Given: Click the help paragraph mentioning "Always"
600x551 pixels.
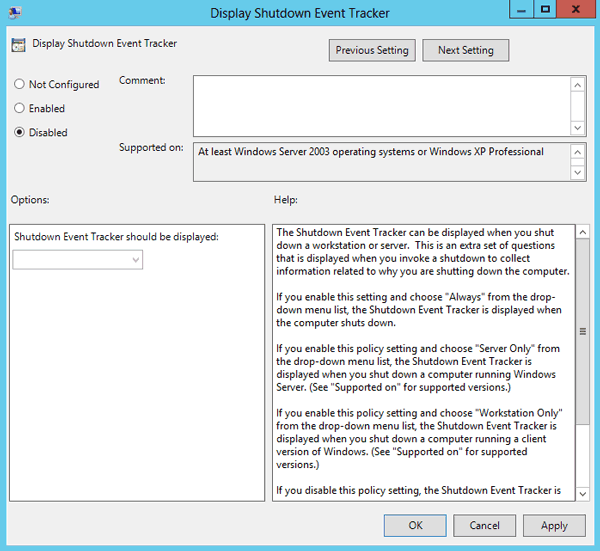Looking at the screenshot, I should [419, 310].
